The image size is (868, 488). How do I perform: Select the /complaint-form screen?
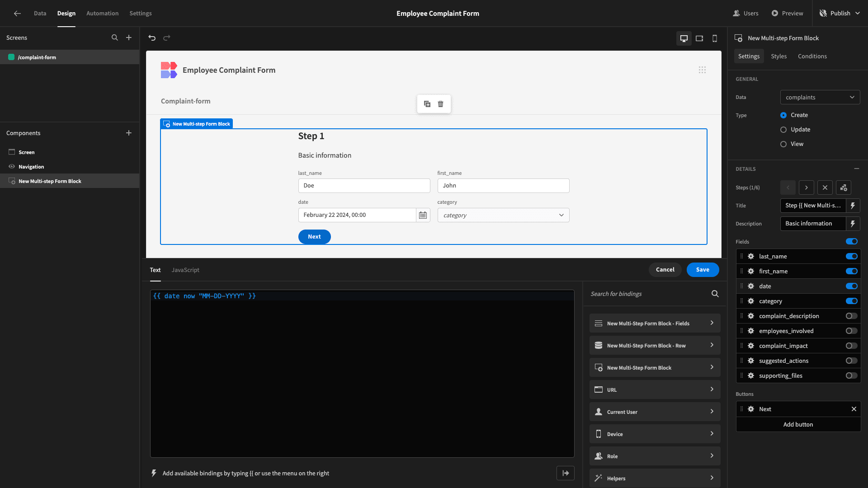click(x=70, y=57)
